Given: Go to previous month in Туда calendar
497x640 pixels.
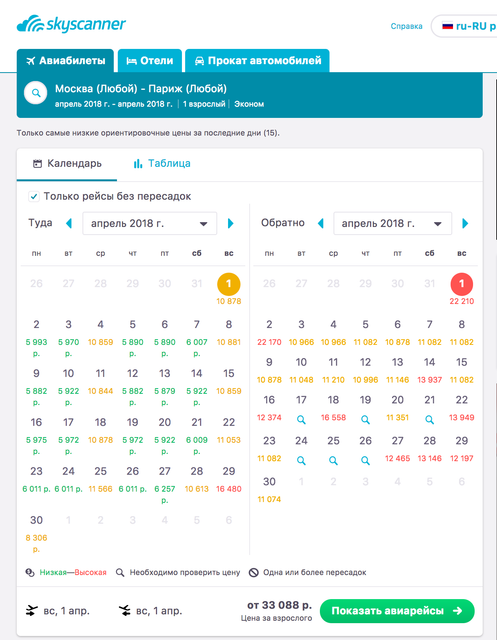Looking at the screenshot, I should (69, 223).
